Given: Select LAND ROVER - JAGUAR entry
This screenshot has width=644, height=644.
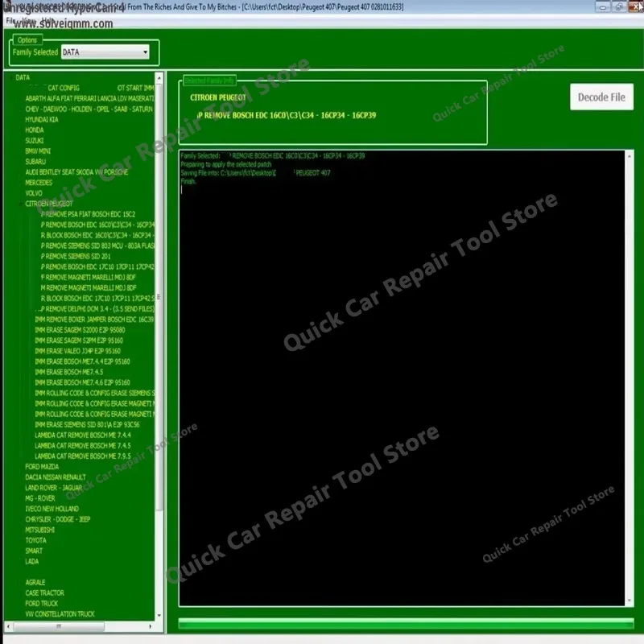Looking at the screenshot, I should 54,488.
